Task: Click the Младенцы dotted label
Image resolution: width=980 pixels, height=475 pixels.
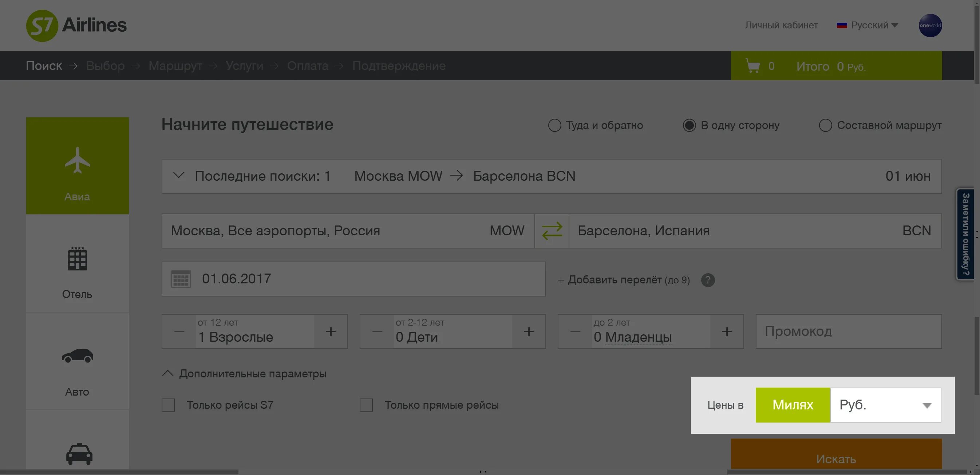Action: pyautogui.click(x=639, y=337)
